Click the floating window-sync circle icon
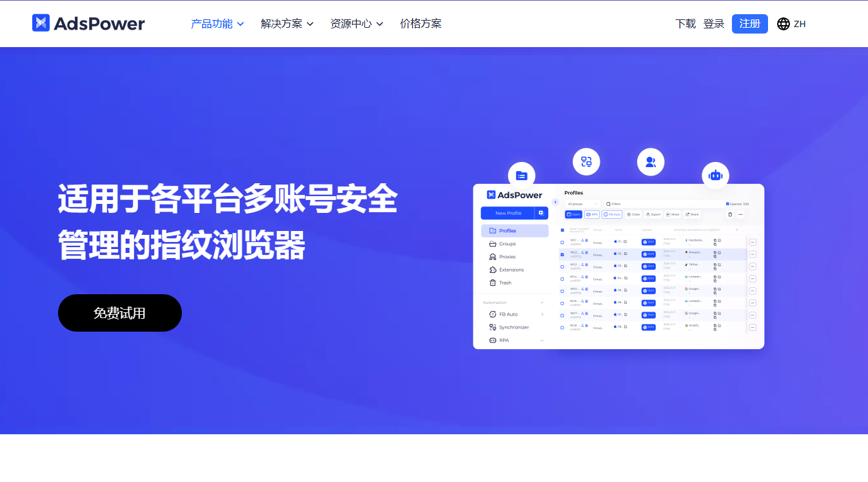Viewport: 868px width, 482px height. 586,162
